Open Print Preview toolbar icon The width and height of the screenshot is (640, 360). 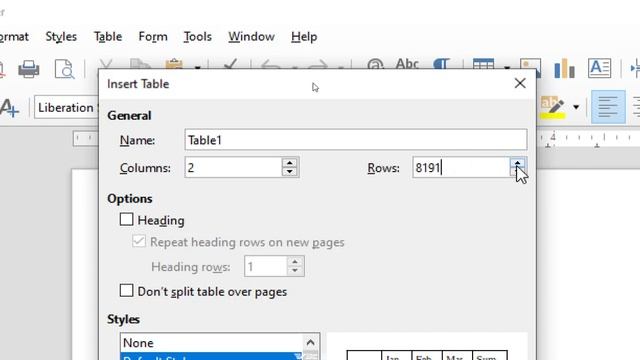pos(64,69)
